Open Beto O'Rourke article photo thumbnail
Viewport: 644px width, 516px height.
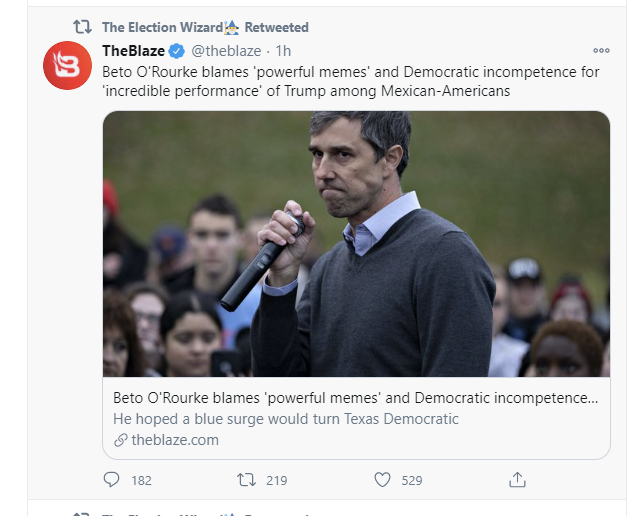[x=356, y=244]
